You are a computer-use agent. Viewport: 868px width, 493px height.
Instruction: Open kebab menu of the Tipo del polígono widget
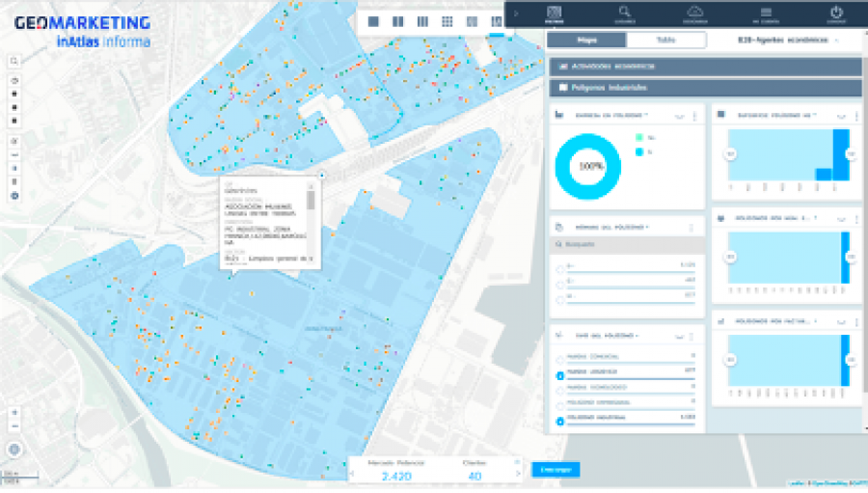click(x=691, y=336)
